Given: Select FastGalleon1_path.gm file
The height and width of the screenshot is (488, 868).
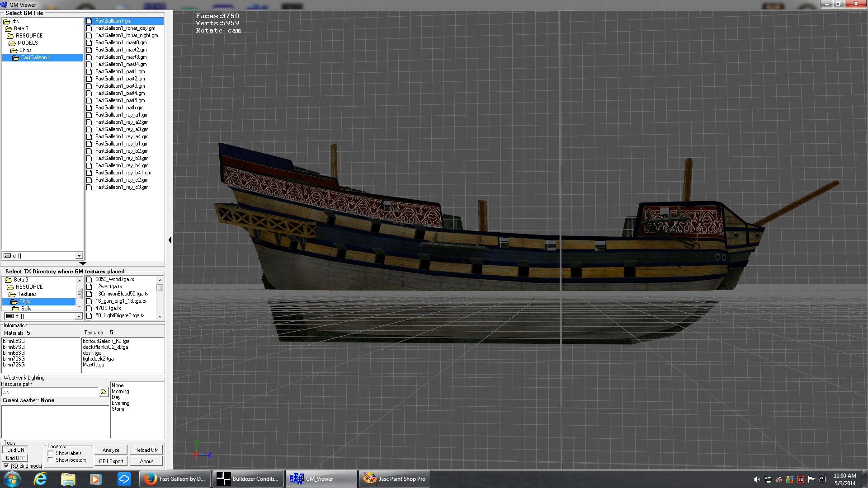Looking at the screenshot, I should 119,108.
